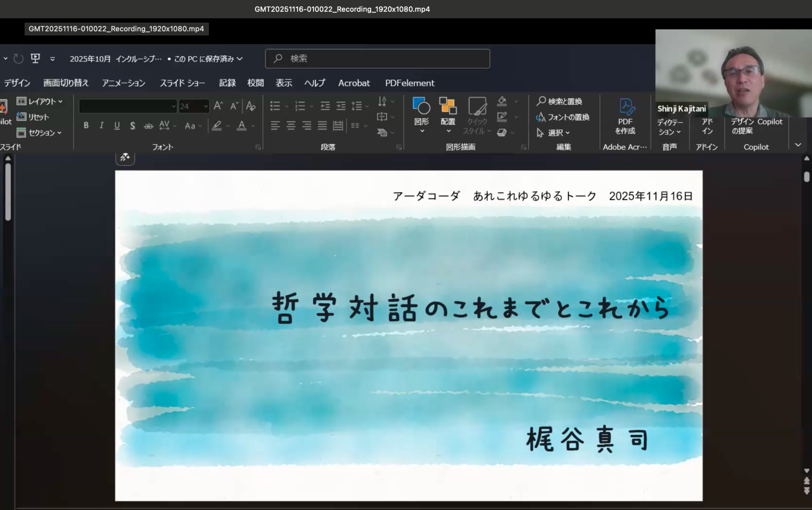Open the font size dropdown
The height and width of the screenshot is (510, 812).
click(x=206, y=106)
